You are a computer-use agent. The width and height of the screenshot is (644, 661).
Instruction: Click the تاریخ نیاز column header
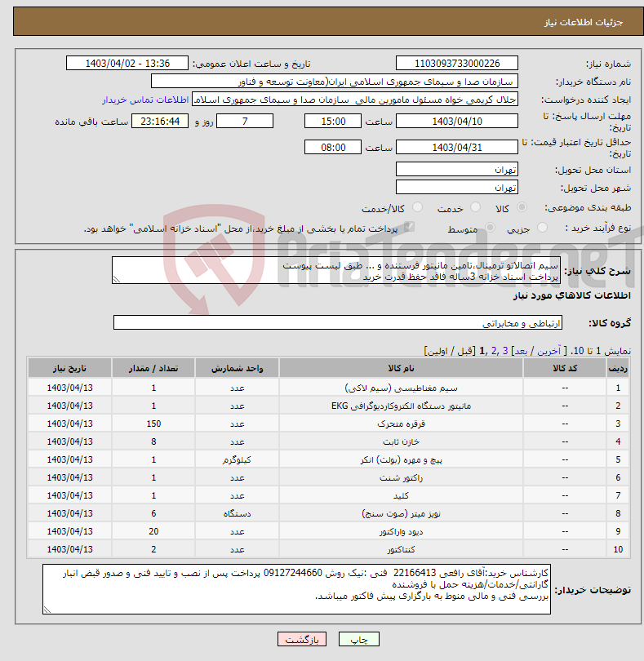coord(69,368)
